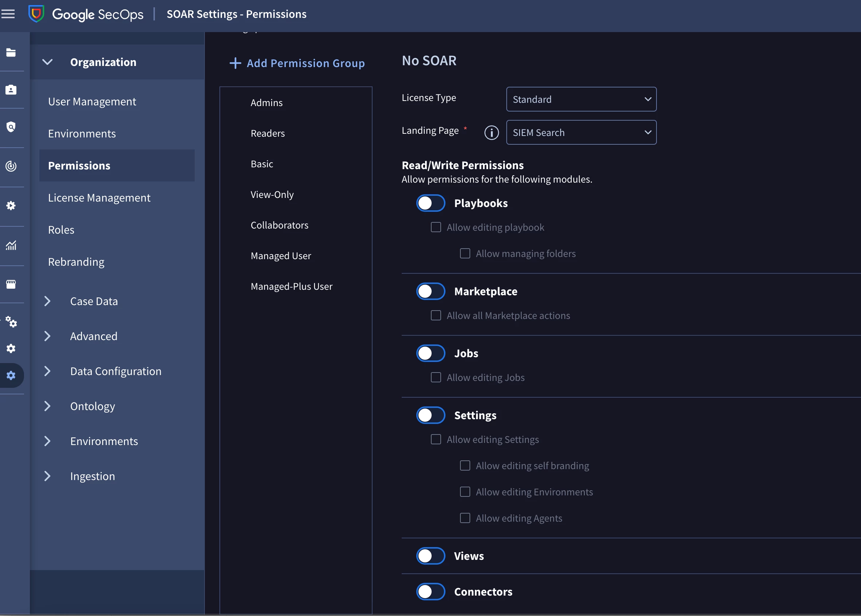Open the workdesk badge icon in sidebar
Image resolution: width=861 pixels, height=616 pixels.
(x=11, y=90)
